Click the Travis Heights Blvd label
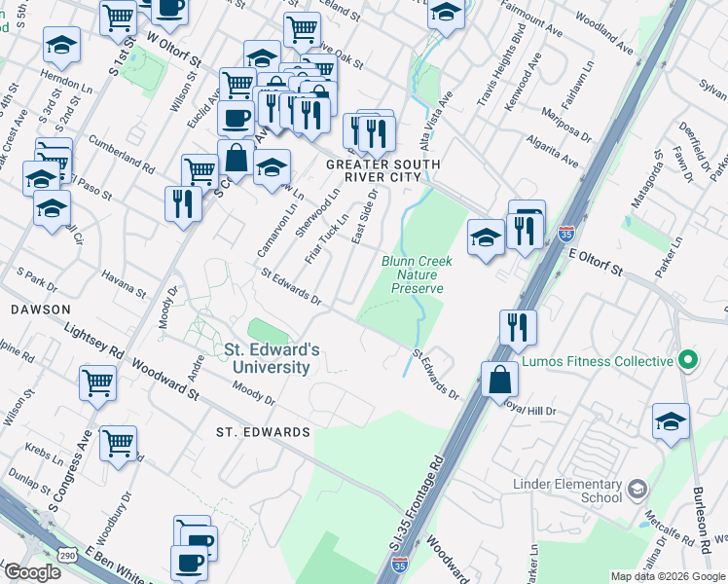728x584 pixels. pos(501,65)
